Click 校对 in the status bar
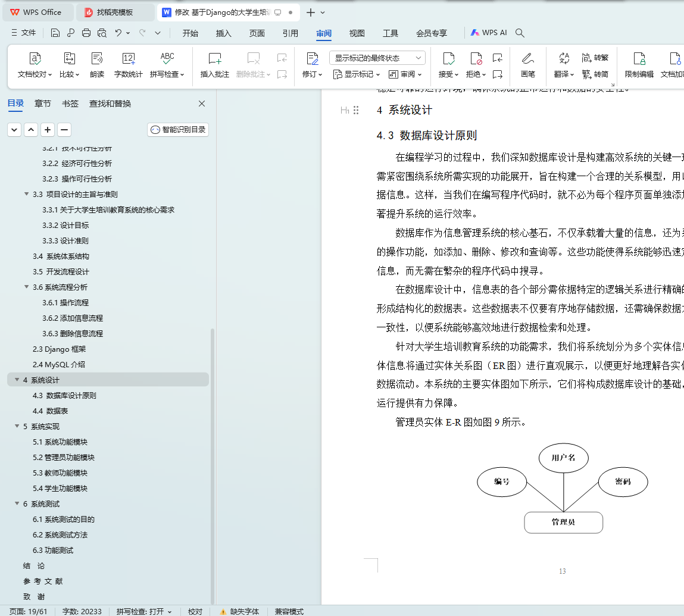 [x=195, y=611]
